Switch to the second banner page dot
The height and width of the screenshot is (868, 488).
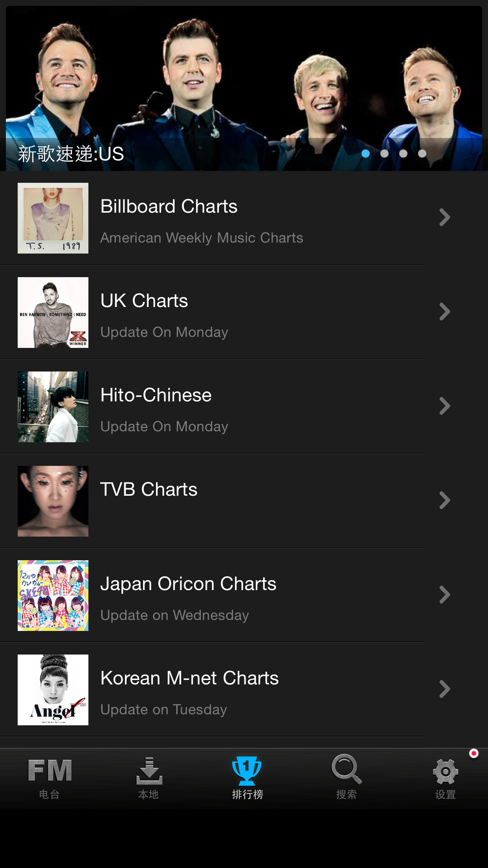point(384,154)
